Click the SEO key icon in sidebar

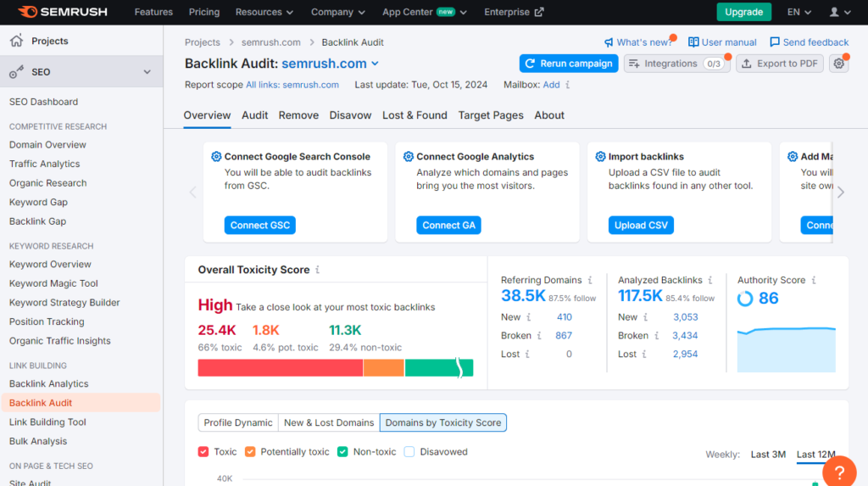(x=17, y=71)
